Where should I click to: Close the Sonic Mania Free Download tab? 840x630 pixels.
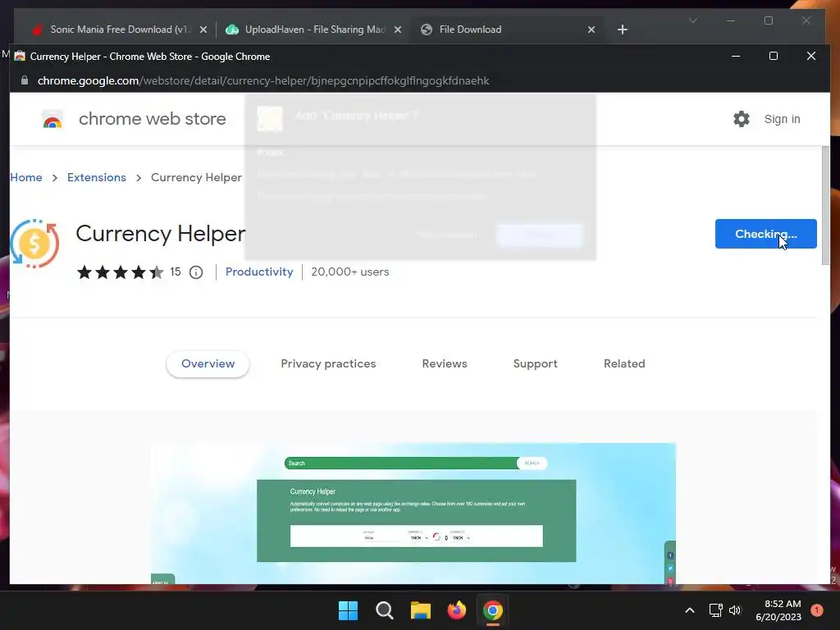click(x=203, y=30)
